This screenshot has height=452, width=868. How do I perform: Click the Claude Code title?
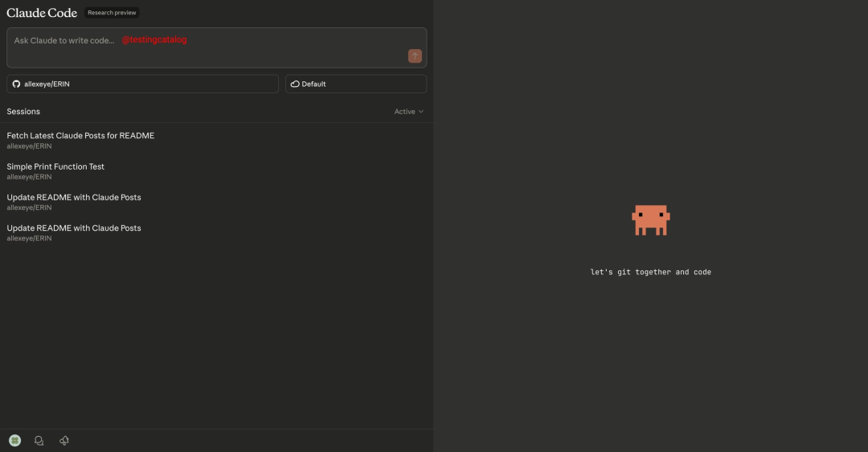pos(42,13)
